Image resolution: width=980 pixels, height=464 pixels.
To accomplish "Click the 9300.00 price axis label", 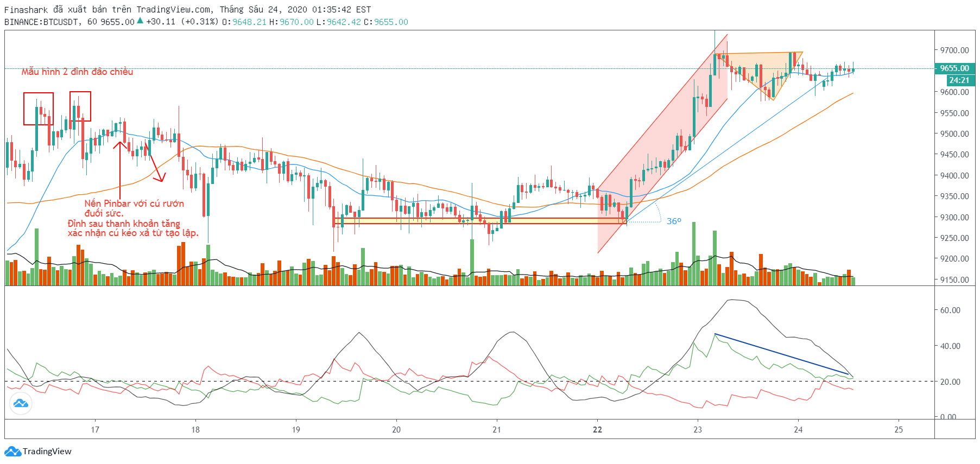I will click(954, 218).
